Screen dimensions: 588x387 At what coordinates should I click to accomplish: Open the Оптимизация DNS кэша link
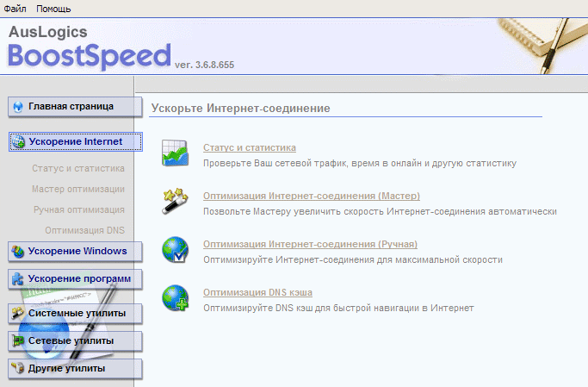[257, 292]
